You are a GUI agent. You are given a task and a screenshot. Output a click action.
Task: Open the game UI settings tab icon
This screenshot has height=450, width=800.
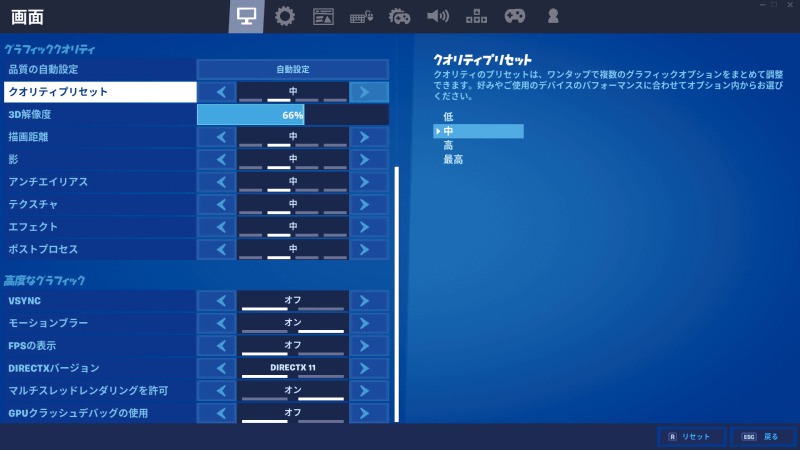pyautogui.click(x=323, y=16)
